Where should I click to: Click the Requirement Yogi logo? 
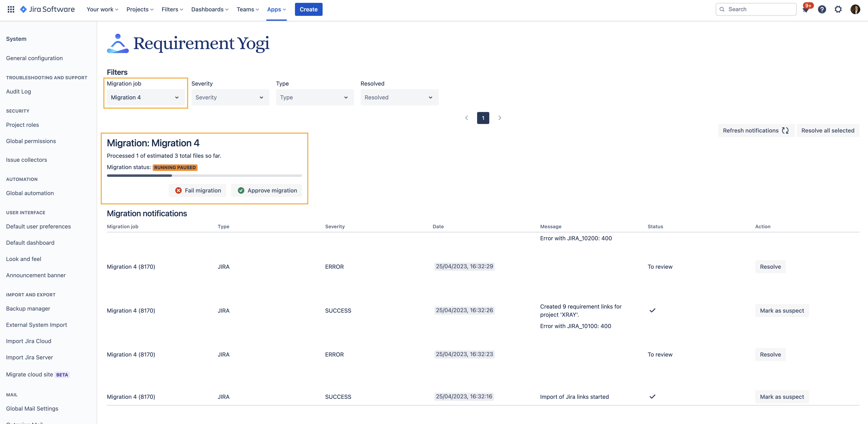(x=188, y=43)
